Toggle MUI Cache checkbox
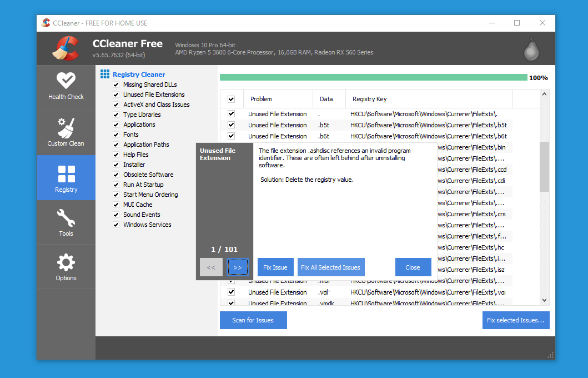The height and width of the screenshot is (378, 588). (116, 205)
